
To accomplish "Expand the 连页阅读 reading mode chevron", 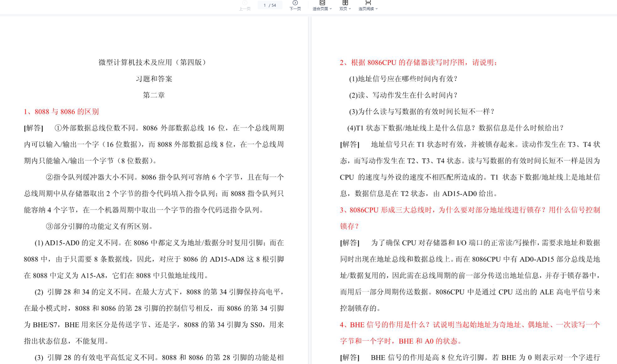I will pos(377,9).
